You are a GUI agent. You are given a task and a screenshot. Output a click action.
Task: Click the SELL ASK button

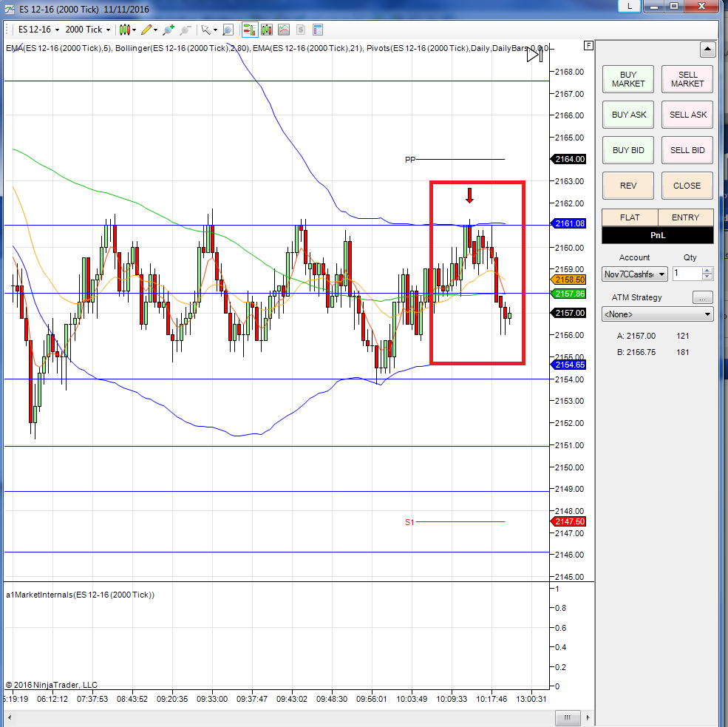click(x=687, y=115)
